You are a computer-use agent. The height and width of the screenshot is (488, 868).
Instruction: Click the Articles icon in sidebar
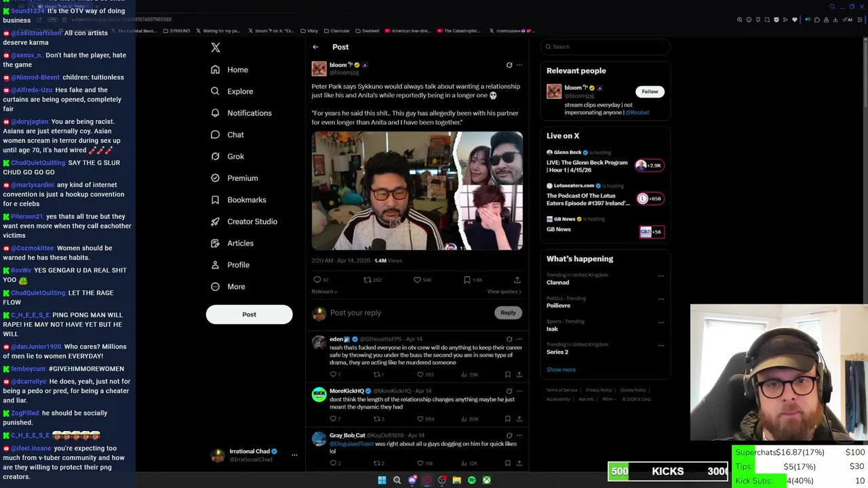point(215,243)
